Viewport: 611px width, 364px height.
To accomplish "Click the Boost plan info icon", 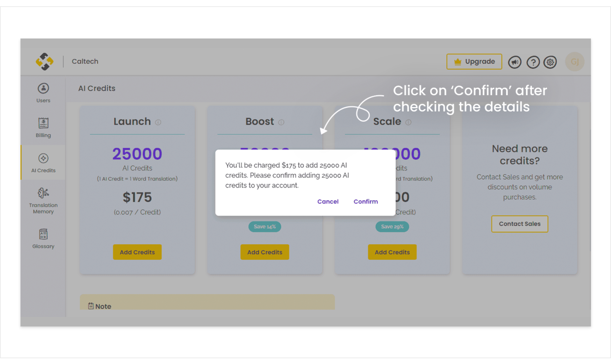I will 281,122.
